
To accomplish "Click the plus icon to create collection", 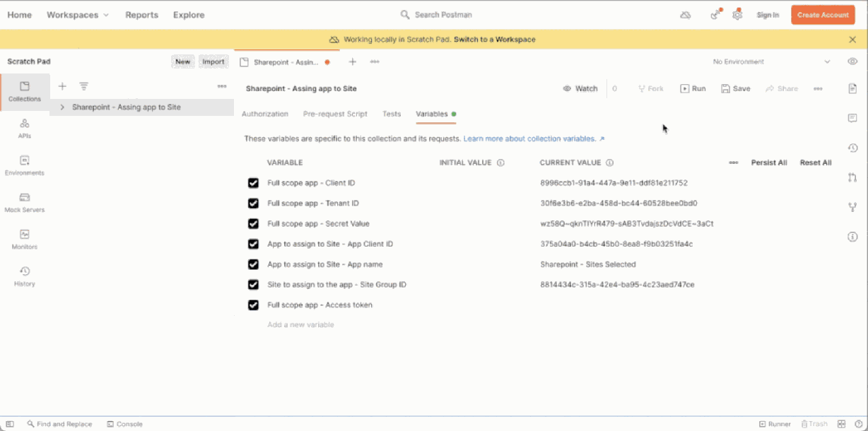I will pyautogui.click(x=62, y=86).
